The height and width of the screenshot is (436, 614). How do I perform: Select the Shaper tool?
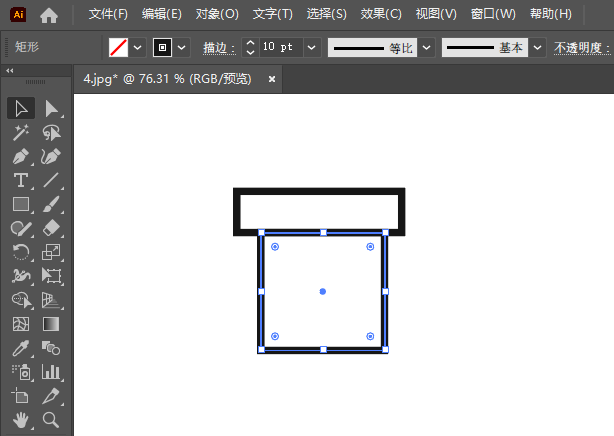pyautogui.click(x=21, y=228)
